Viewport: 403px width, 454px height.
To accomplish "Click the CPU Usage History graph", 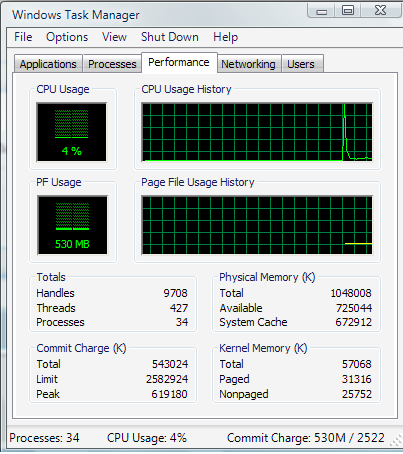I will coord(257,132).
